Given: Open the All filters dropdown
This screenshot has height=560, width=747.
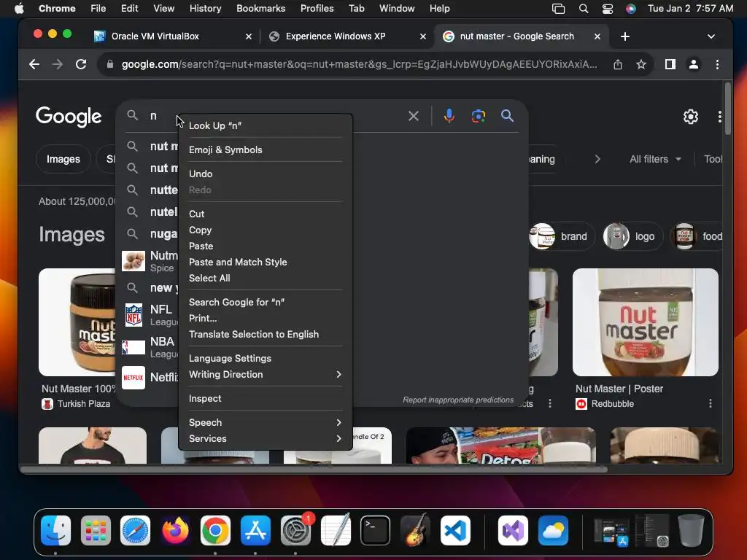Looking at the screenshot, I should 656,159.
